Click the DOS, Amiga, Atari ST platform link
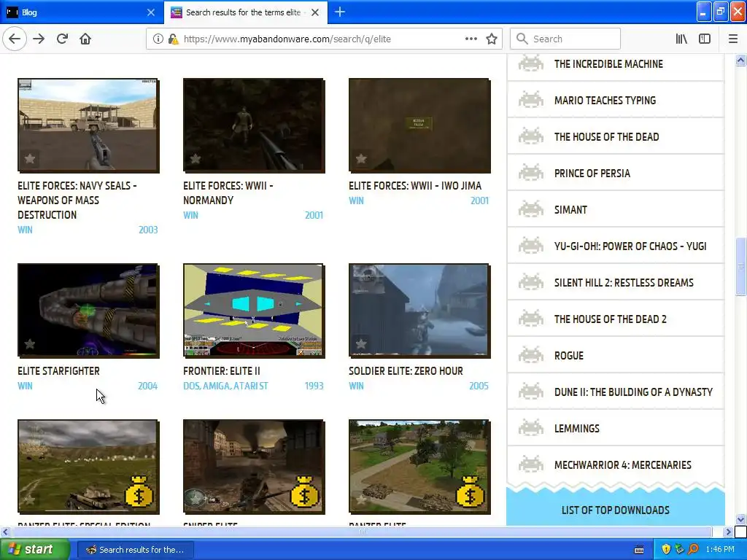The height and width of the screenshot is (560, 747). [x=226, y=386]
